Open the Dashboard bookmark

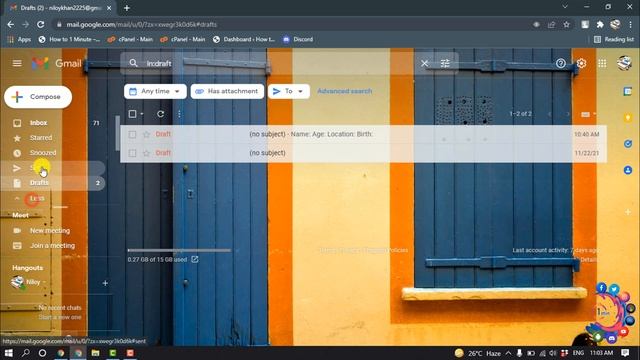pyautogui.click(x=244, y=40)
